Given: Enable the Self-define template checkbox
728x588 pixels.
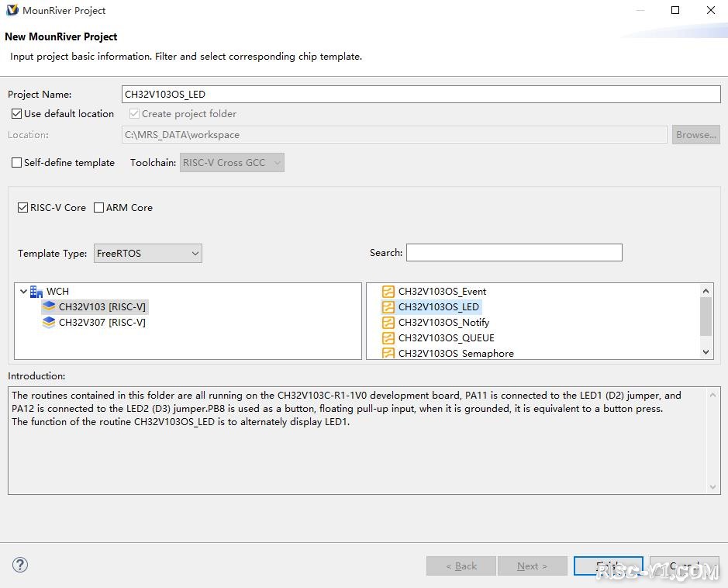Looking at the screenshot, I should (x=16, y=163).
